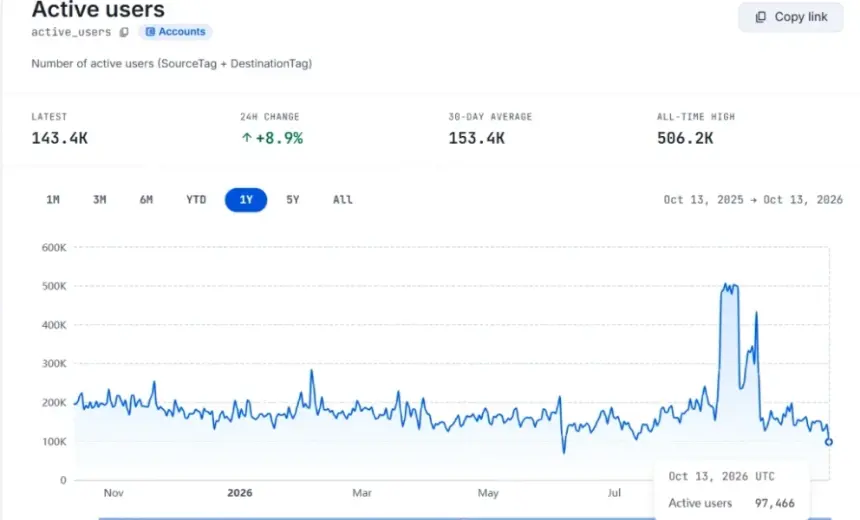Click the 100K y-axis label

54,442
